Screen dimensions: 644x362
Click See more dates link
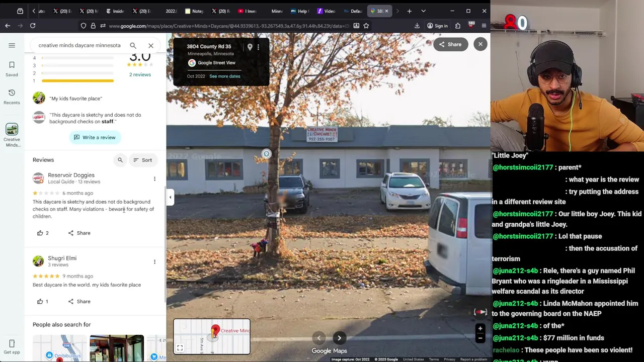coord(225,76)
